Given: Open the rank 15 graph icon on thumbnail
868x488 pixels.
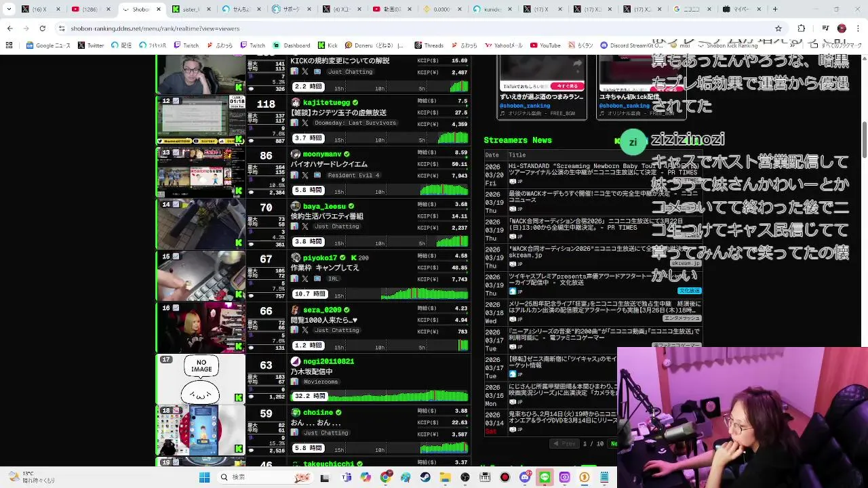Looking at the screenshot, I should click(x=176, y=256).
